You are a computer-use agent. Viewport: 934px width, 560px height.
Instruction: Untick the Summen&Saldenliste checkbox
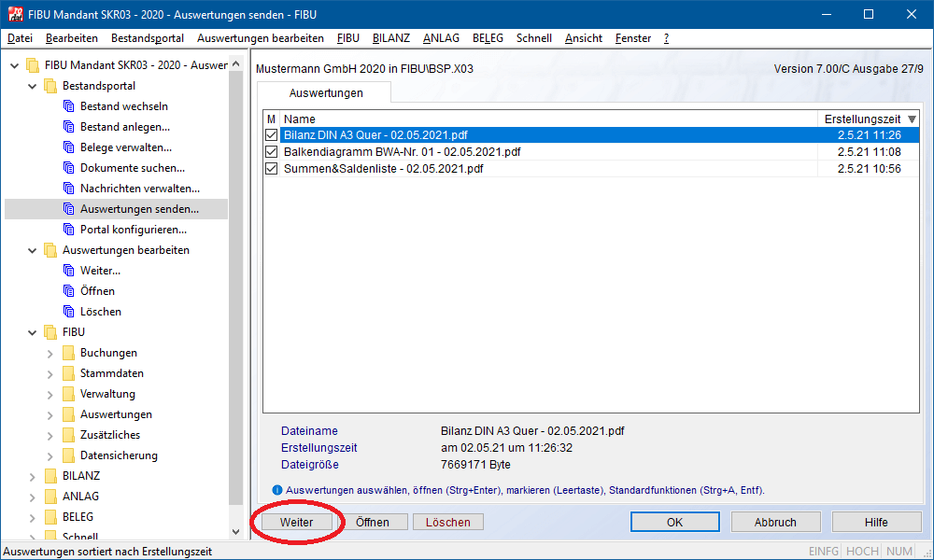272,169
